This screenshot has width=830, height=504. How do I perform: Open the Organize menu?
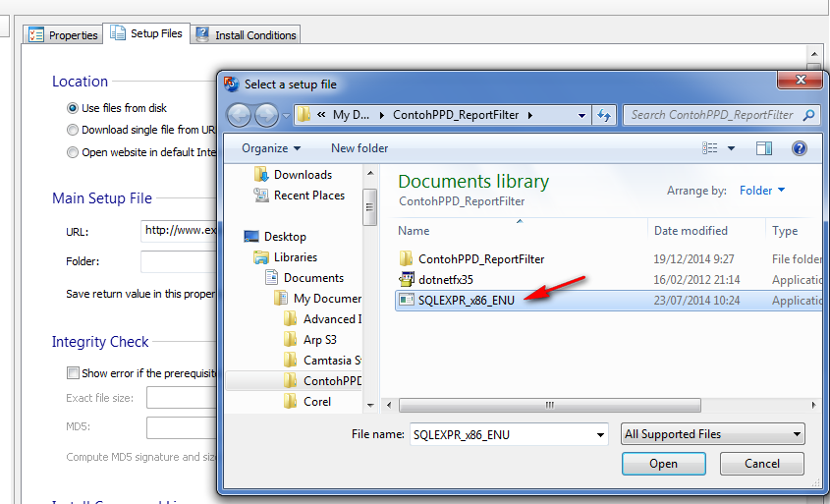[271, 148]
